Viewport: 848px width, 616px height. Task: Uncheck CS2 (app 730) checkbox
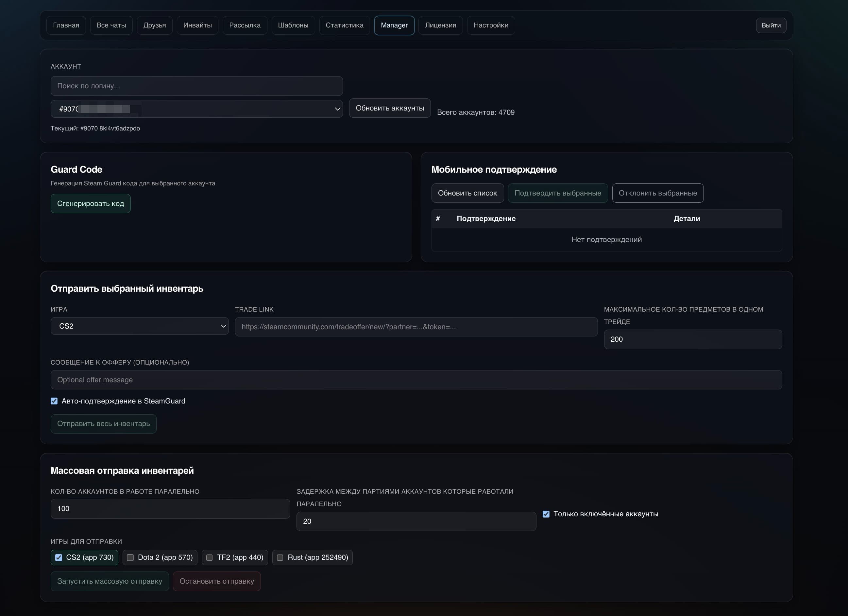click(59, 558)
